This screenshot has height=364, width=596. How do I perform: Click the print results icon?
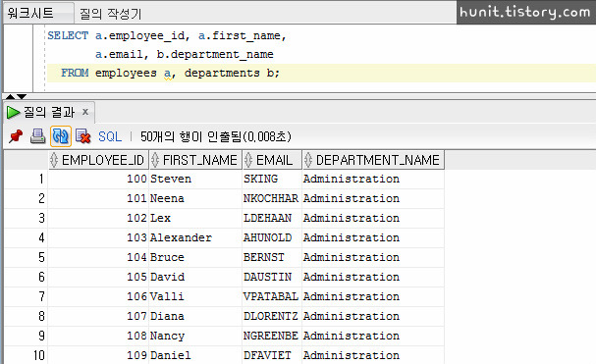pos(37,136)
